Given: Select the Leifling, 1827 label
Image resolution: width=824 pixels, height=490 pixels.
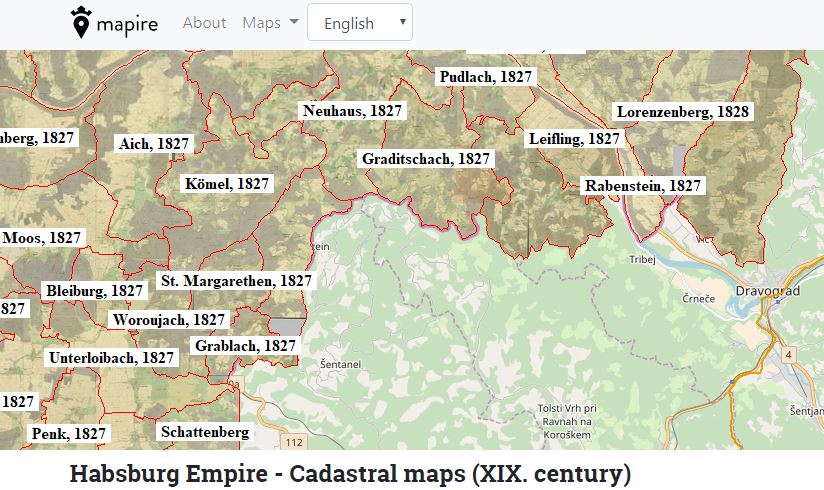Looking at the screenshot, I should click(574, 138).
